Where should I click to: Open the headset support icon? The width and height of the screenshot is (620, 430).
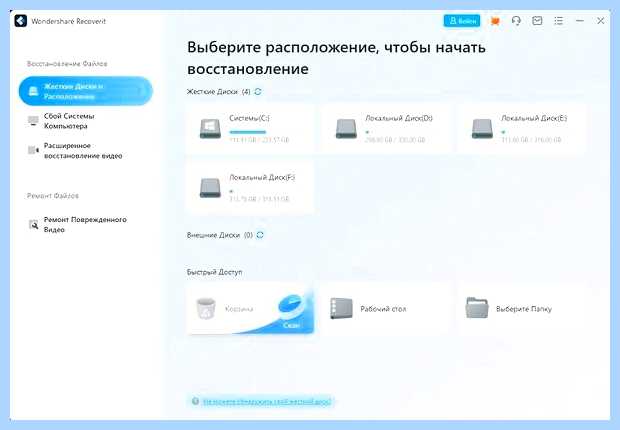(516, 21)
